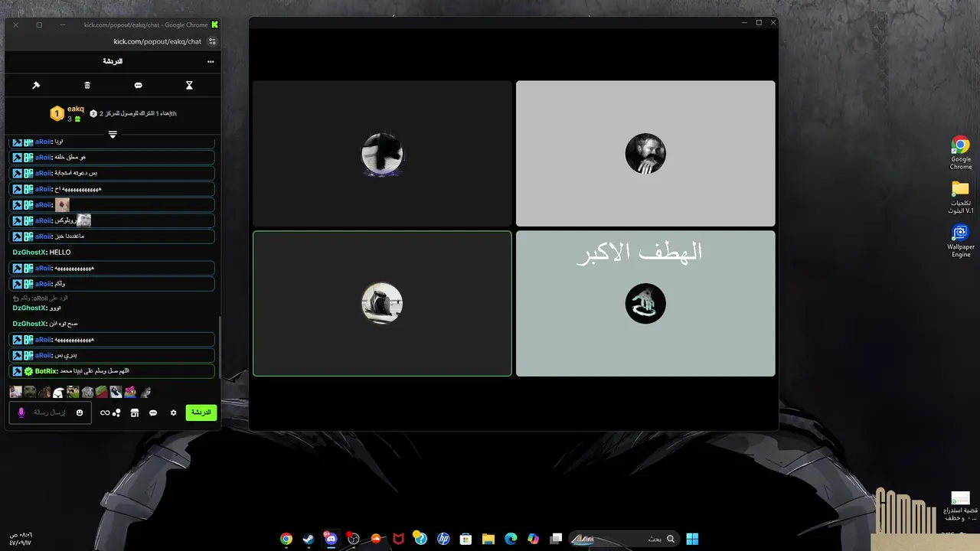The height and width of the screenshot is (551, 980).
Task: Click the reply reference line to aRoii
Action: coord(41,298)
